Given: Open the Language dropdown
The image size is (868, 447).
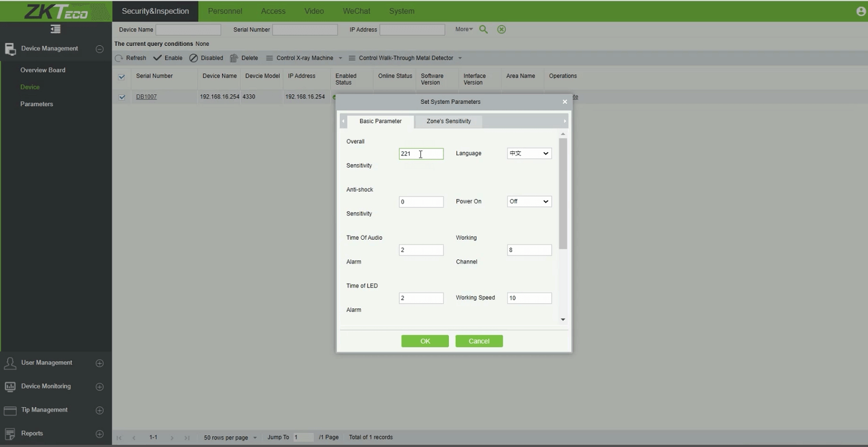Looking at the screenshot, I should coord(529,153).
